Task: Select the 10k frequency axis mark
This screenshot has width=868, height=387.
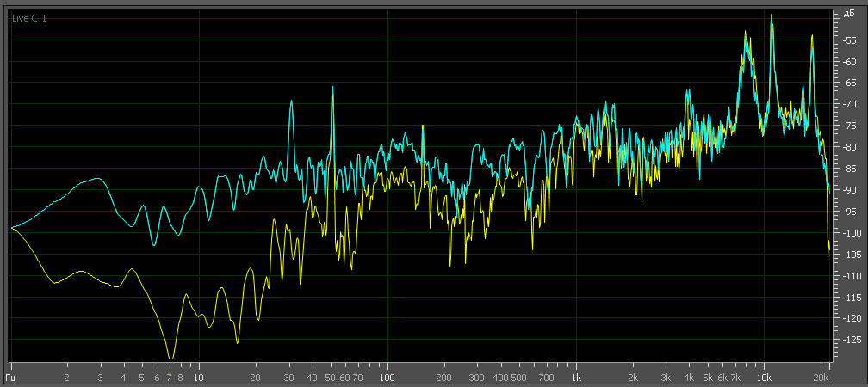Action: (764, 377)
